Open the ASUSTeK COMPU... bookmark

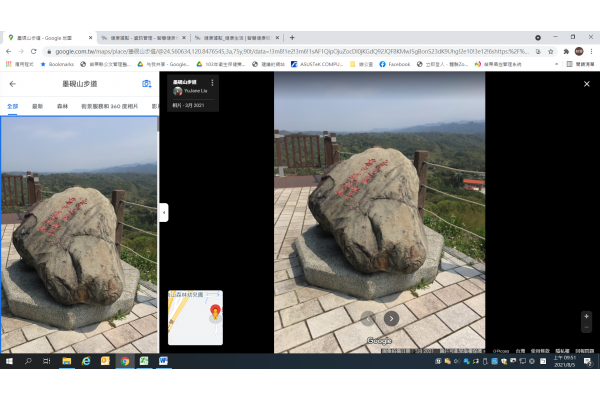coord(317,64)
